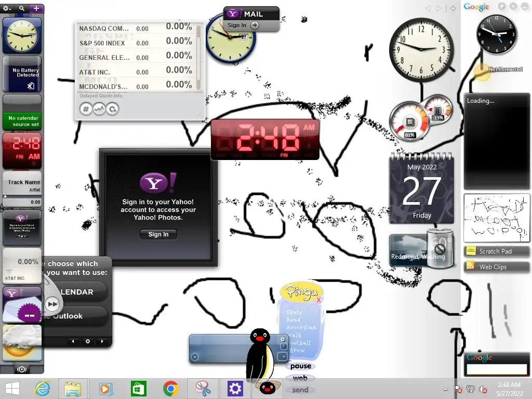Click the Track Name music widget
Viewport: 532px width, 399px height.
[22, 188]
